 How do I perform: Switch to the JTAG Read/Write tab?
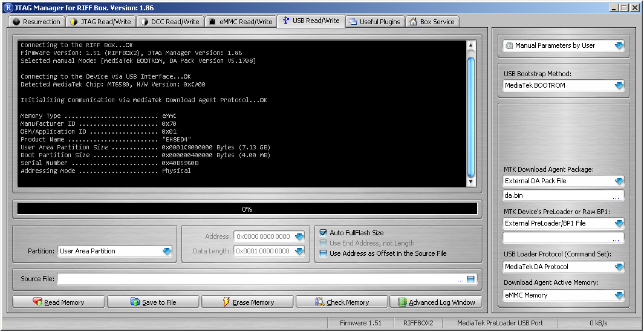(100, 22)
